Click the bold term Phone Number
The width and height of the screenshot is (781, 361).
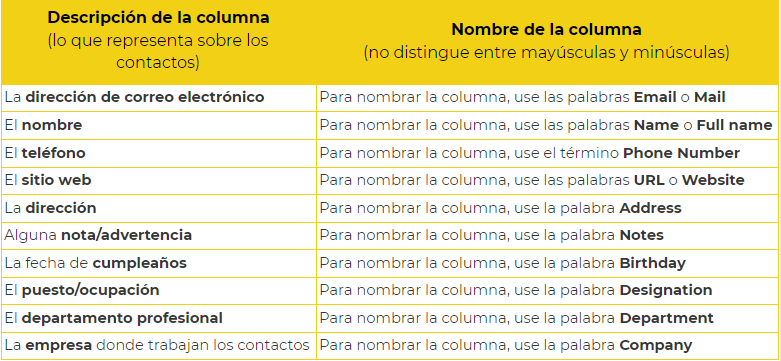681,153
